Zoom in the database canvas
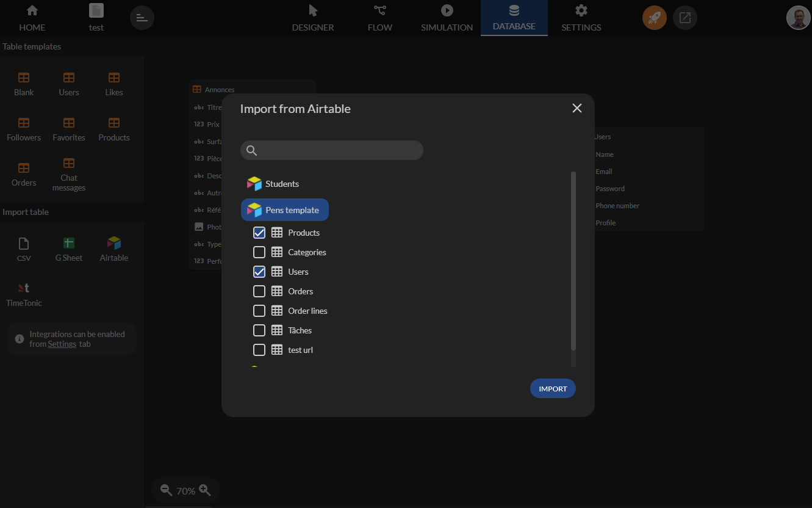 point(205,490)
